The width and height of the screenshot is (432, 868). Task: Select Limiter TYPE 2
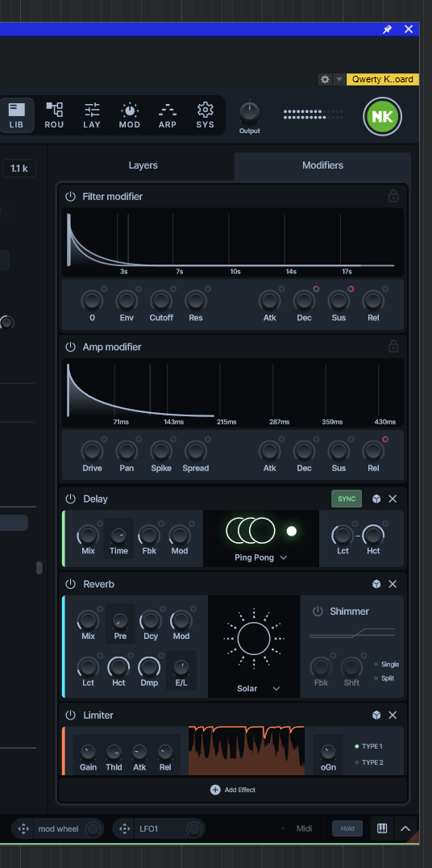pyautogui.click(x=368, y=762)
